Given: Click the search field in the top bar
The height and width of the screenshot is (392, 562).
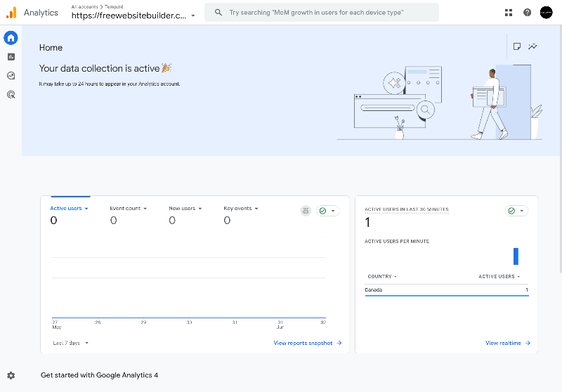Looking at the screenshot, I should [x=322, y=13].
